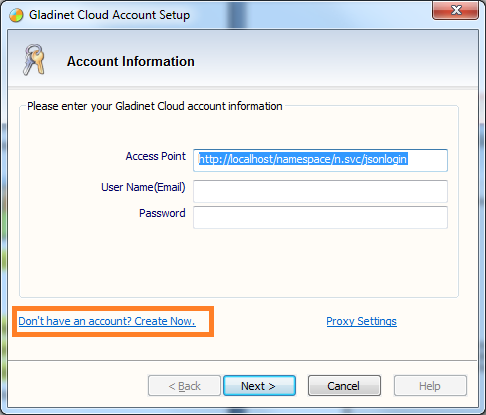Proceed with the Next > button
This screenshot has height=415, width=486.
pyautogui.click(x=259, y=386)
